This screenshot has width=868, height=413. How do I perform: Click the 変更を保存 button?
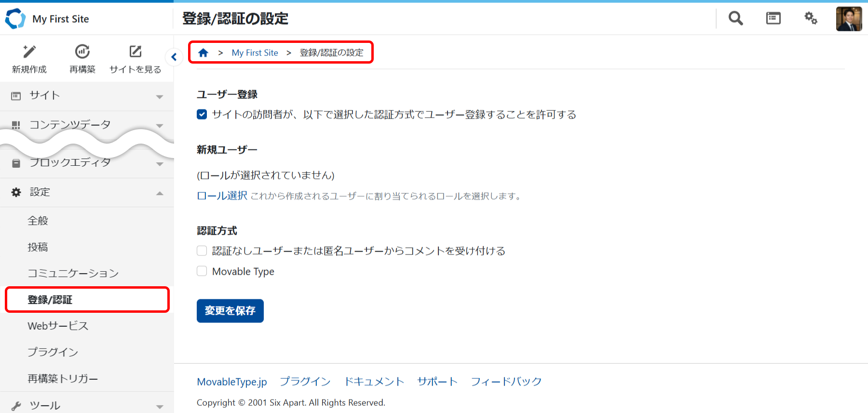230,311
